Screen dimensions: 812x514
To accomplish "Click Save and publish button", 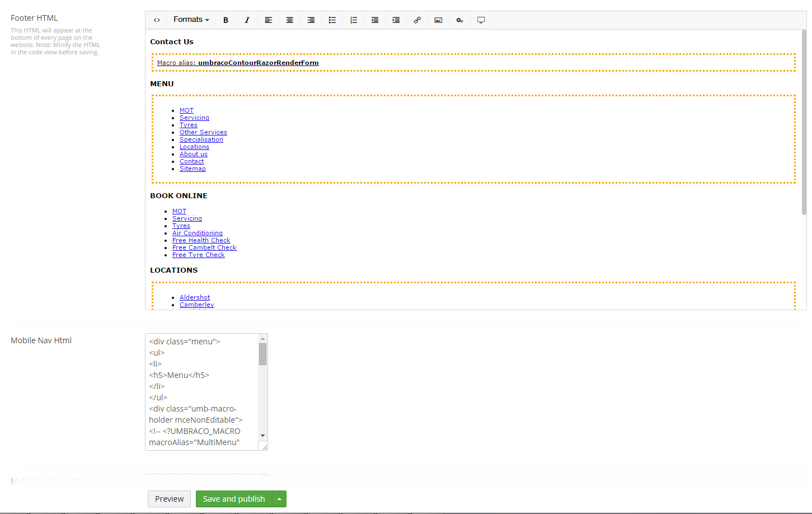I will (x=234, y=499).
